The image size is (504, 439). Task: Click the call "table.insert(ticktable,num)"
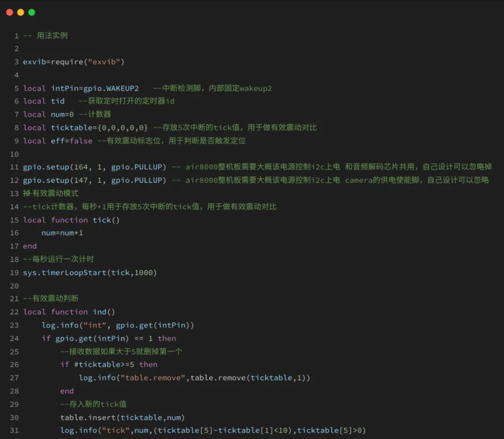123,418
